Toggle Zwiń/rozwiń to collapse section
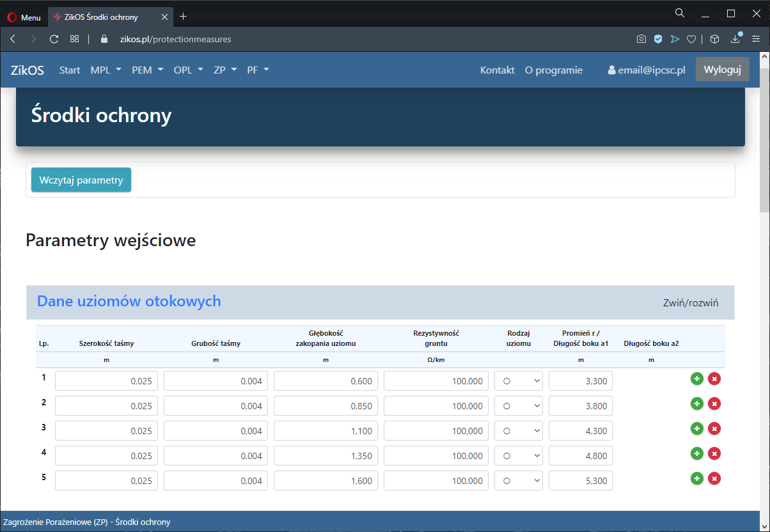The width and height of the screenshot is (770, 532). pyautogui.click(x=690, y=302)
